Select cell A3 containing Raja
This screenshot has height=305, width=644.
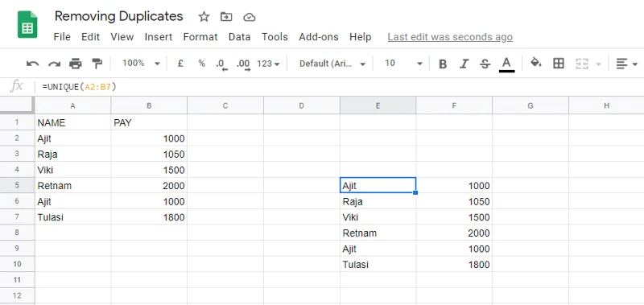click(x=72, y=154)
